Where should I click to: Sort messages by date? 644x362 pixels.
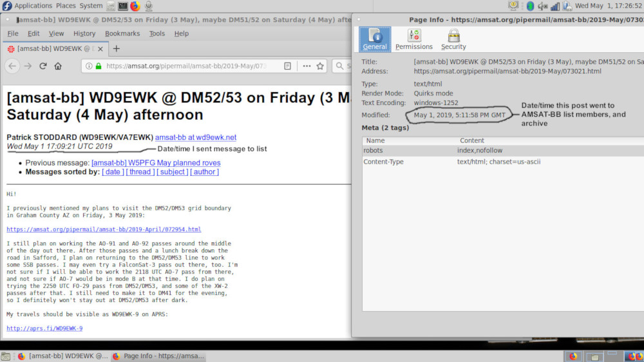(113, 172)
